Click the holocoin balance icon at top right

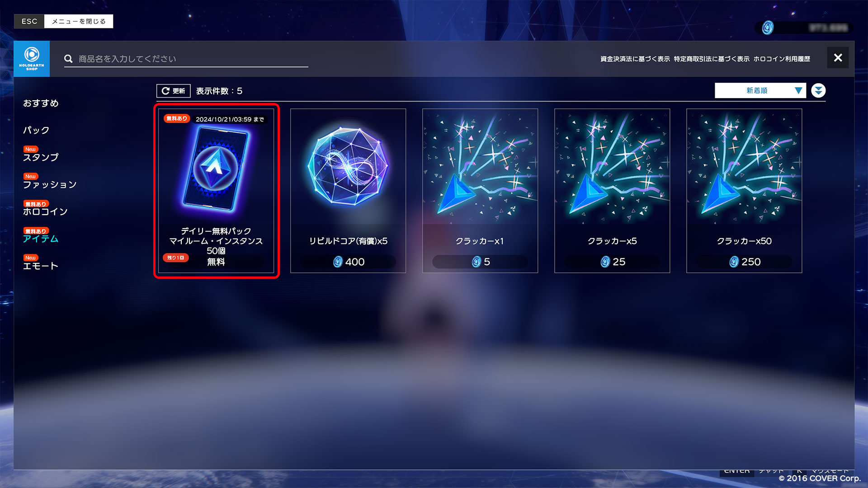point(768,28)
